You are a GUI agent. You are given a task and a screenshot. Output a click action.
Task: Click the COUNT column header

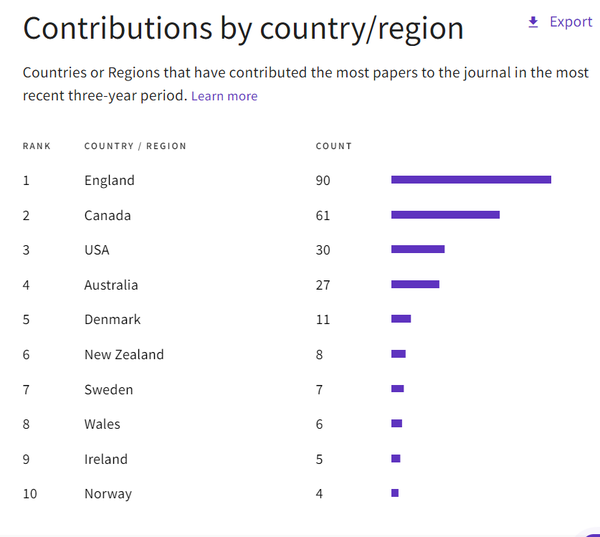[334, 146]
